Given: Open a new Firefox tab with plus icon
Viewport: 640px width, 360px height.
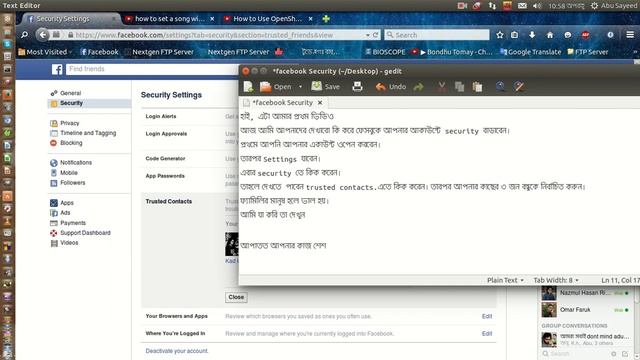Looking at the screenshot, I should click(x=326, y=19).
